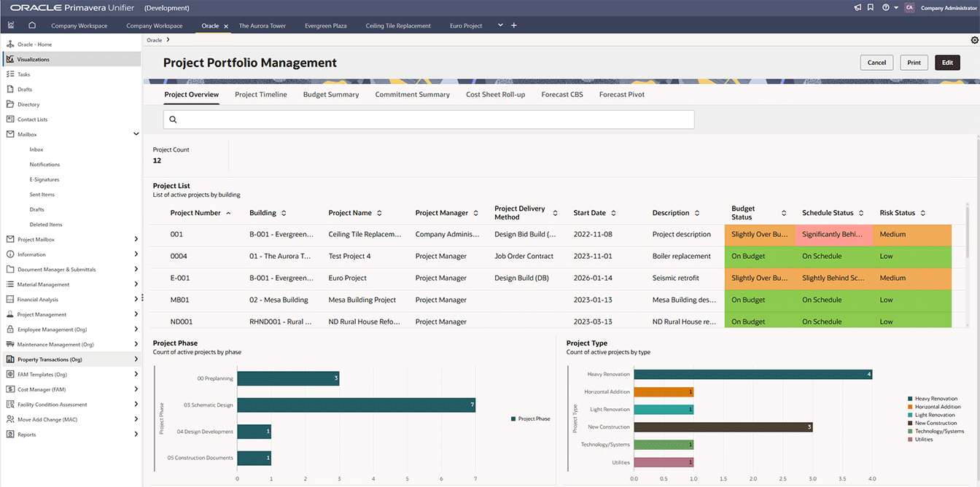This screenshot has width=980, height=487.
Task: Open the help question mark icon
Action: coord(885,8)
